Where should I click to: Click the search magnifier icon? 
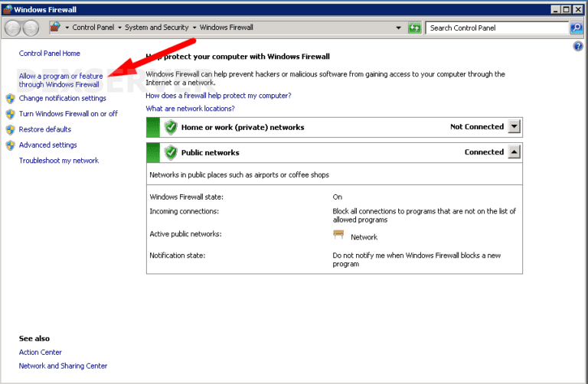[x=577, y=28]
